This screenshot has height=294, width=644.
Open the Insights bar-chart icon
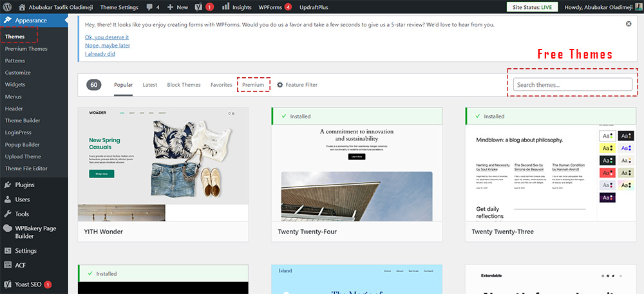(226, 6)
